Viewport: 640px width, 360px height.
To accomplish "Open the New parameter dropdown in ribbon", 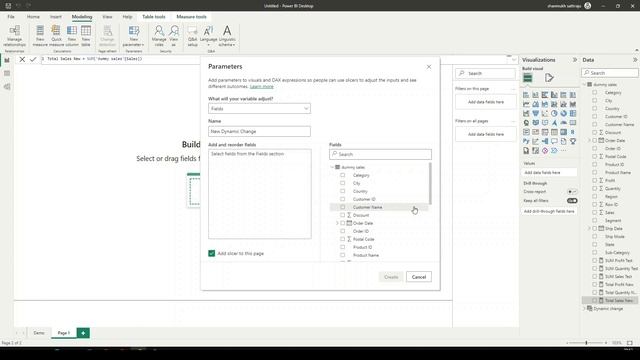I will [133, 36].
